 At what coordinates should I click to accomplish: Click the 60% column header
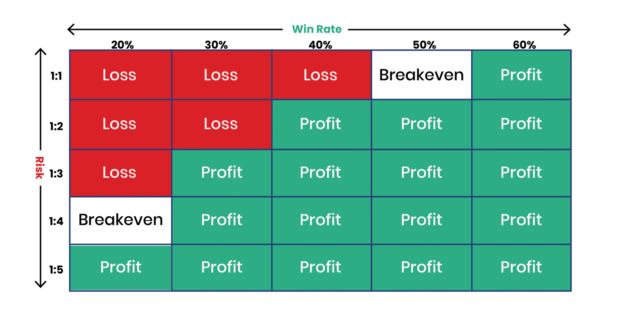(524, 45)
